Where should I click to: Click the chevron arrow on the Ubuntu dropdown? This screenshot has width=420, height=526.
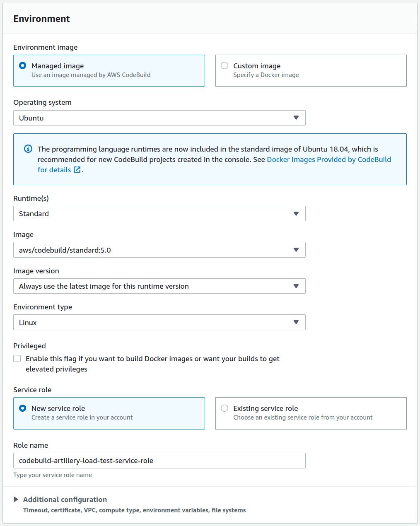click(x=296, y=118)
